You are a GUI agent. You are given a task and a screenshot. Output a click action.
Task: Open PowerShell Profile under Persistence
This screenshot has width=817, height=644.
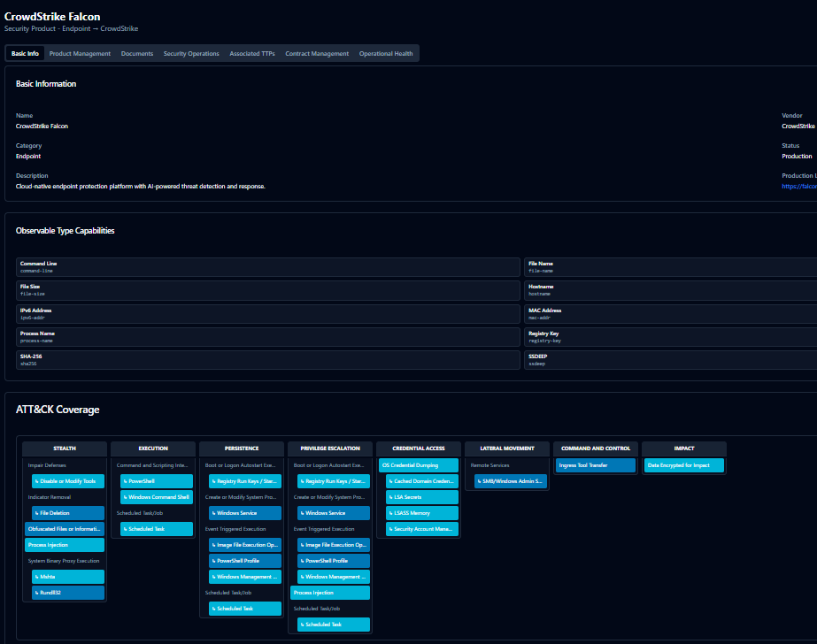(245, 561)
